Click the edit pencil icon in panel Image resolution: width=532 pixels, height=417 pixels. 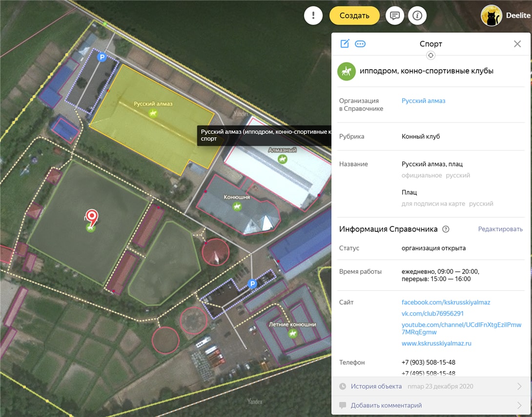coord(345,44)
